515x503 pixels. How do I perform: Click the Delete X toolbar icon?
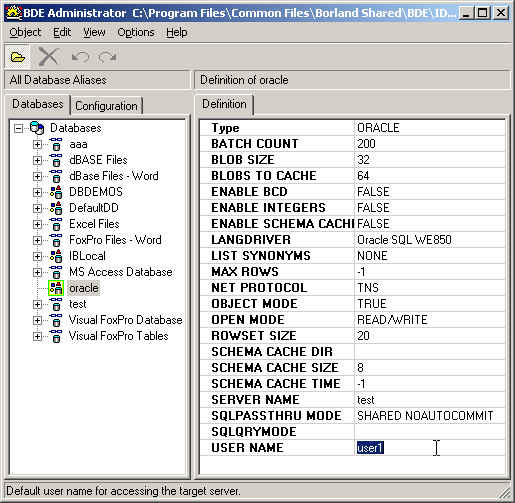[x=49, y=57]
